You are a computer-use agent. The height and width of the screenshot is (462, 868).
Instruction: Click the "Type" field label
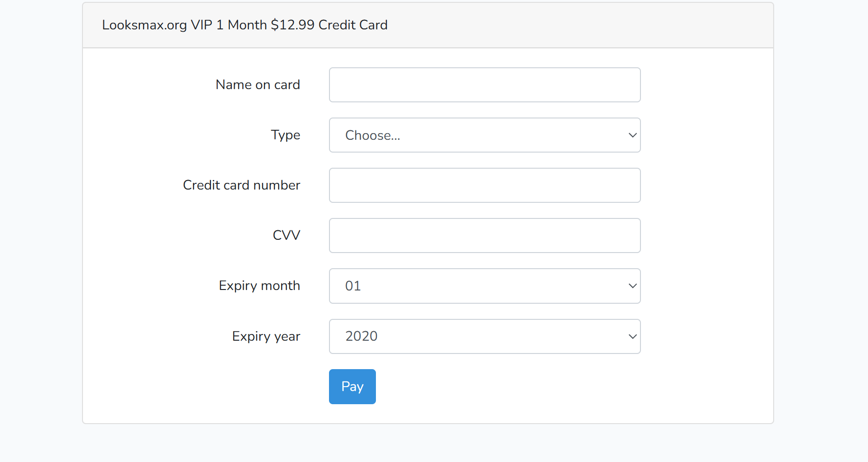(x=285, y=135)
